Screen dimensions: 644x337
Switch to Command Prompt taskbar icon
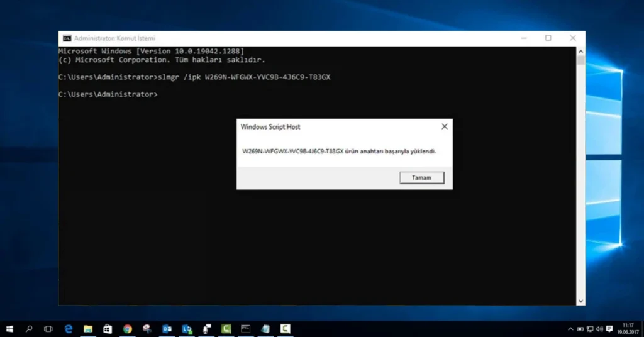(x=246, y=329)
